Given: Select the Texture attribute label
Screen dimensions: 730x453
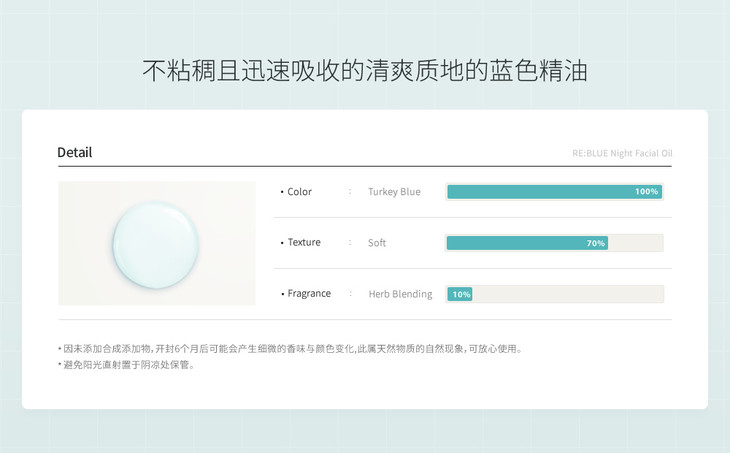Looking at the screenshot, I should click(x=304, y=243).
